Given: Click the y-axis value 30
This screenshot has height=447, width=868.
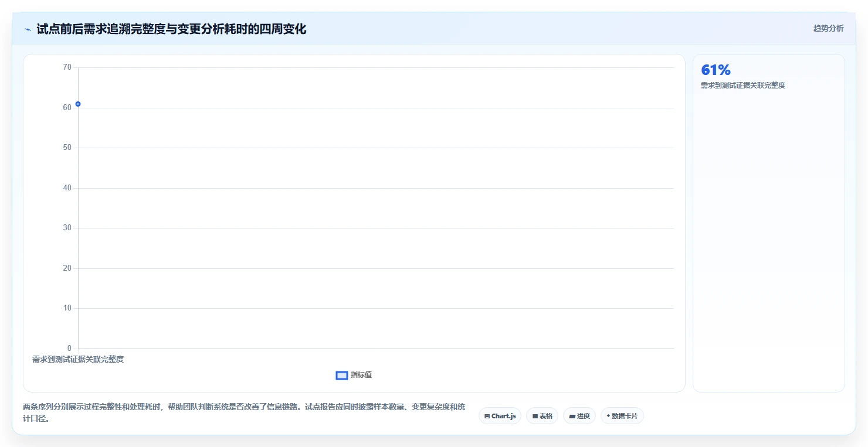Looking at the screenshot, I should 67,228.
